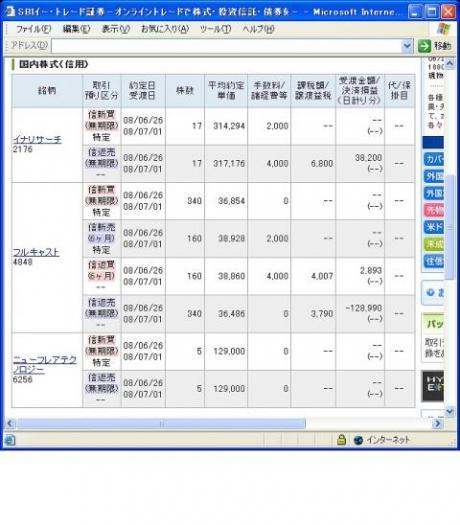460x525 pixels.
Task: Click the 銘柄 column header
Action: (47, 90)
